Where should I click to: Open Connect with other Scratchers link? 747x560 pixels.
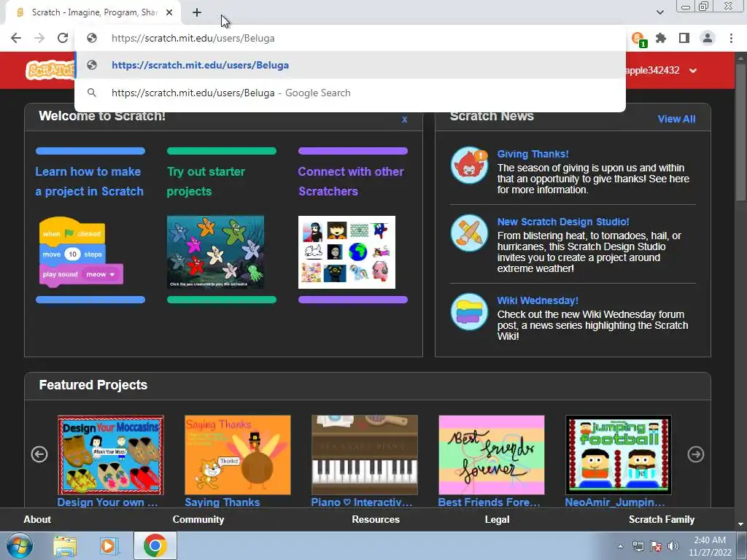click(351, 182)
